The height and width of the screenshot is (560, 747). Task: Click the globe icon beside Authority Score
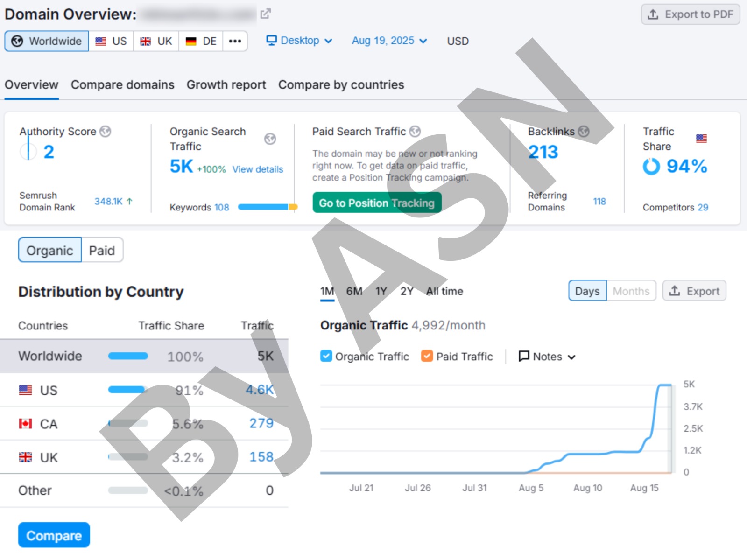pyautogui.click(x=106, y=132)
